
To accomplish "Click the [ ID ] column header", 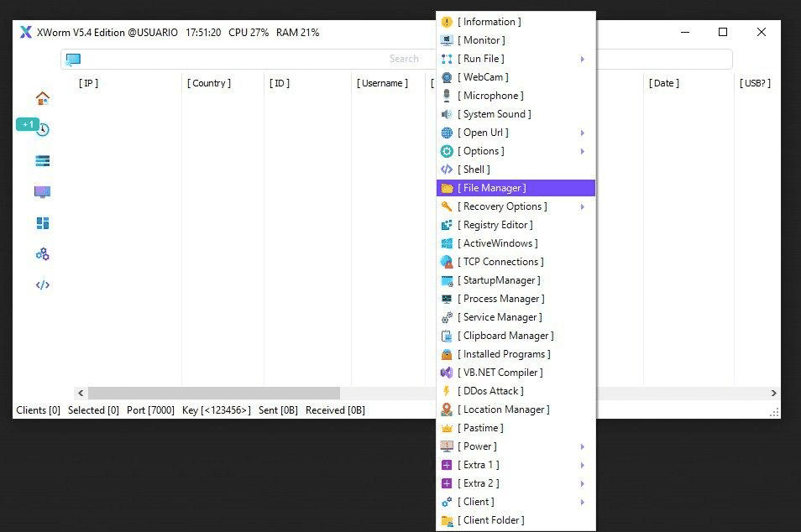I will pyautogui.click(x=280, y=83).
